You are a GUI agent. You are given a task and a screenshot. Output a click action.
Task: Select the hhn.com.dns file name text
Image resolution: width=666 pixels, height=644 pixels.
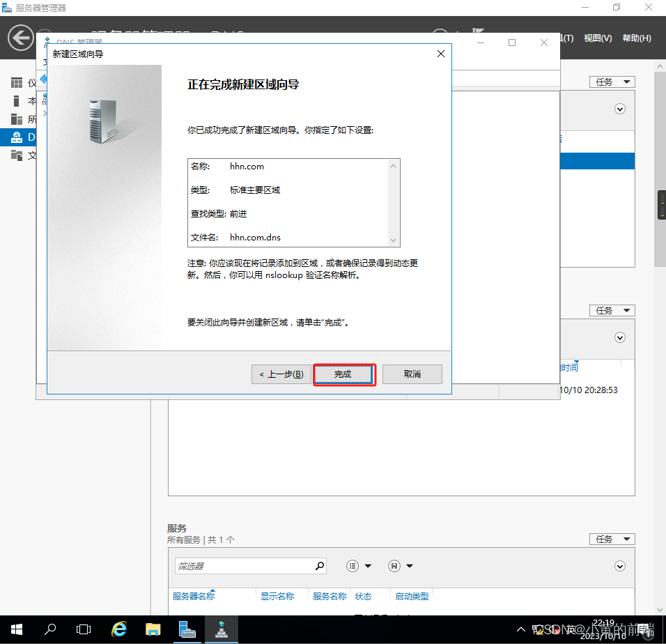coord(255,238)
